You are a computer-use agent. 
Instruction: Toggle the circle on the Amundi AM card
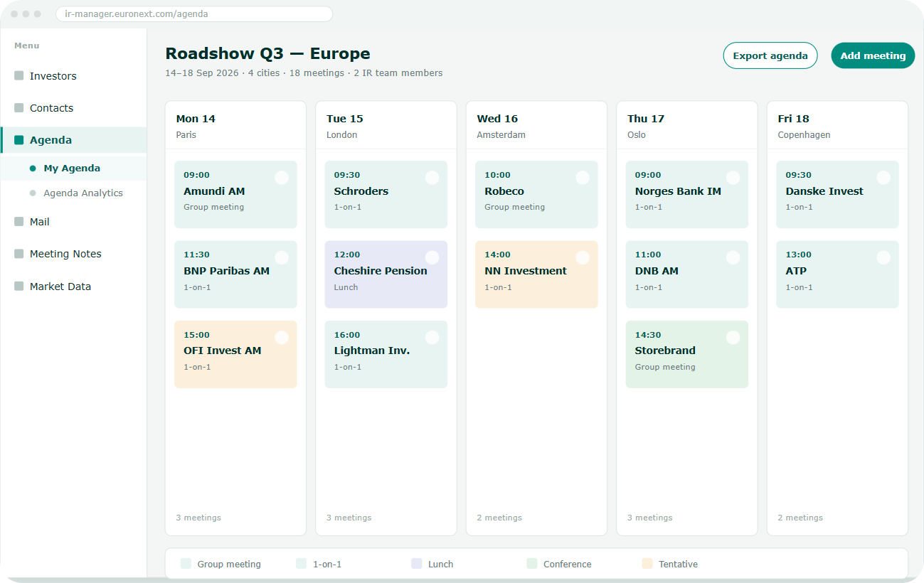coord(282,178)
